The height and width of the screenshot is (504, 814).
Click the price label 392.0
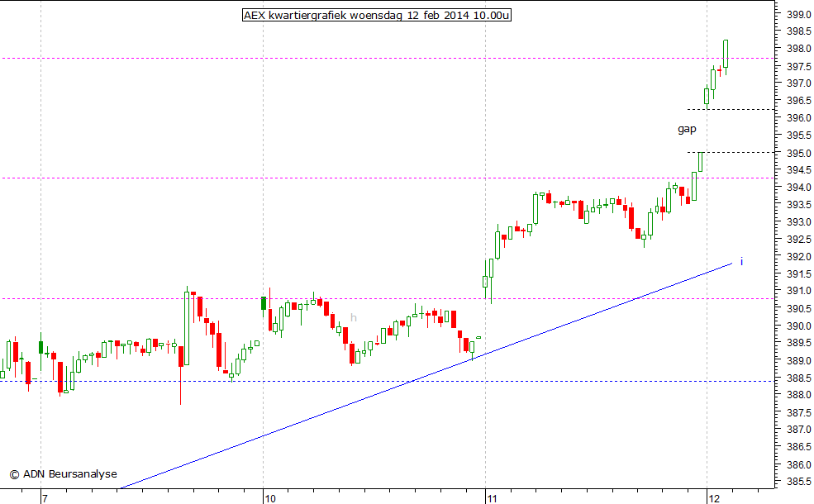(799, 256)
